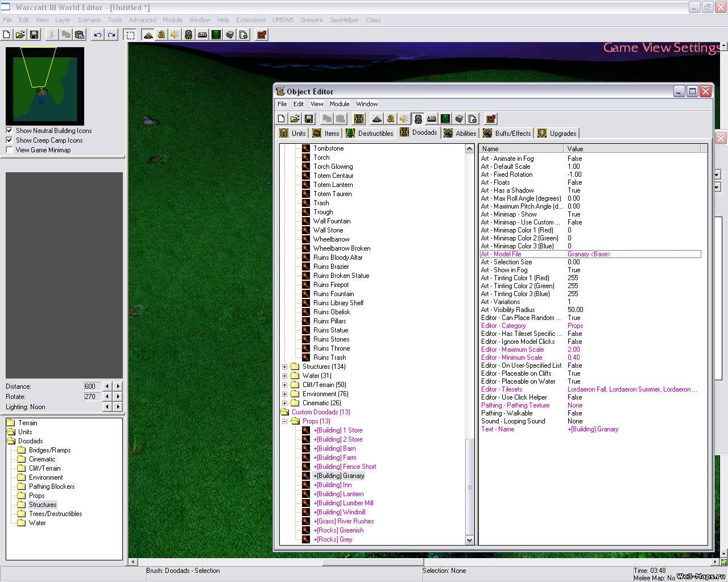Uncheck Show Creep Camp Icons
Image resolution: width=728 pixels, height=582 pixels.
pyautogui.click(x=9, y=140)
